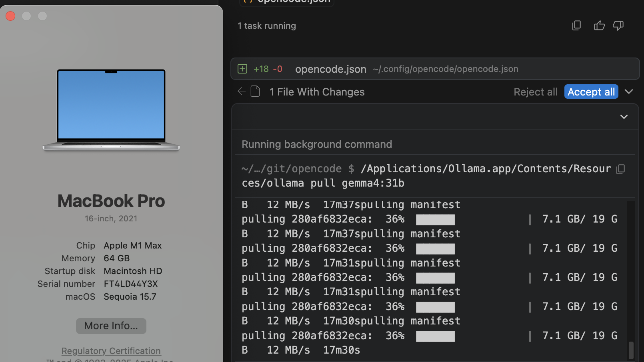Click the '1 File With Changes' label
The height and width of the screenshot is (362, 644).
pyautogui.click(x=317, y=92)
